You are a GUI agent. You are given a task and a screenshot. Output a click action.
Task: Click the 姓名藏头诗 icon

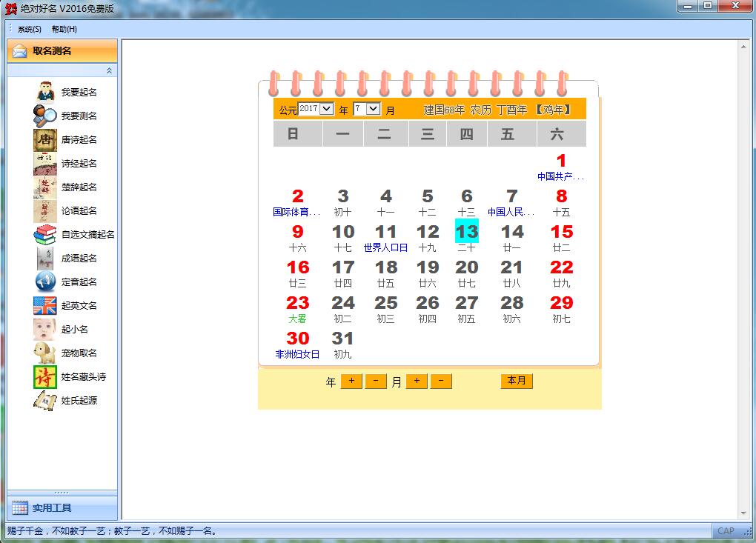point(45,376)
